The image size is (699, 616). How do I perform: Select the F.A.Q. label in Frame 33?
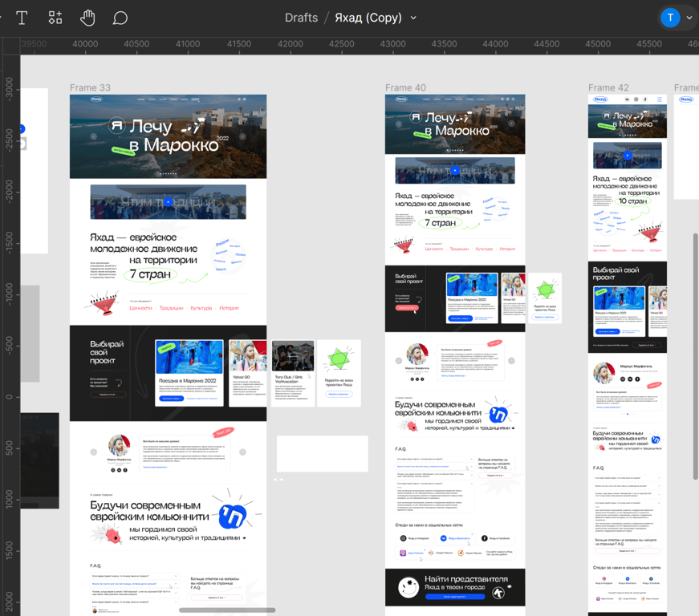click(96, 565)
